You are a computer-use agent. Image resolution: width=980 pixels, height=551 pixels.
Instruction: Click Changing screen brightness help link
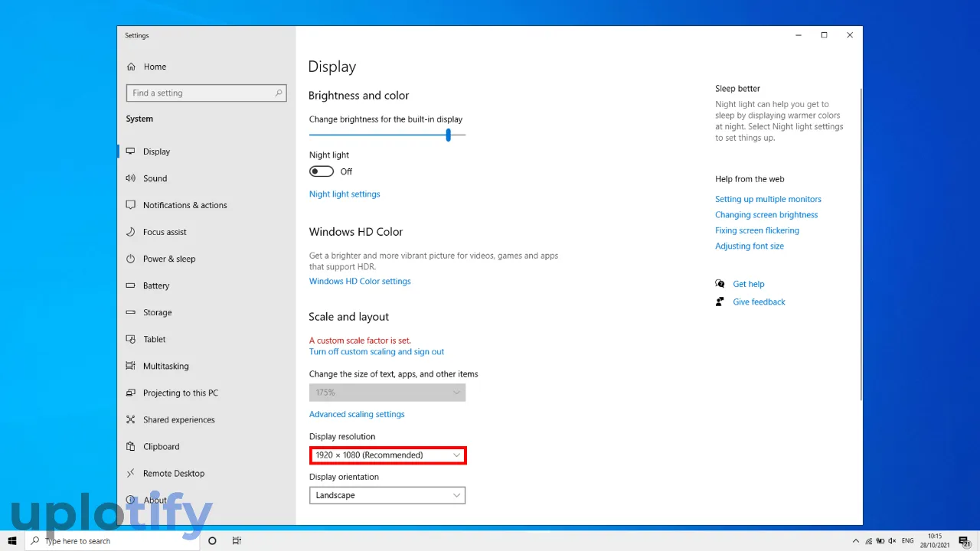click(x=766, y=215)
